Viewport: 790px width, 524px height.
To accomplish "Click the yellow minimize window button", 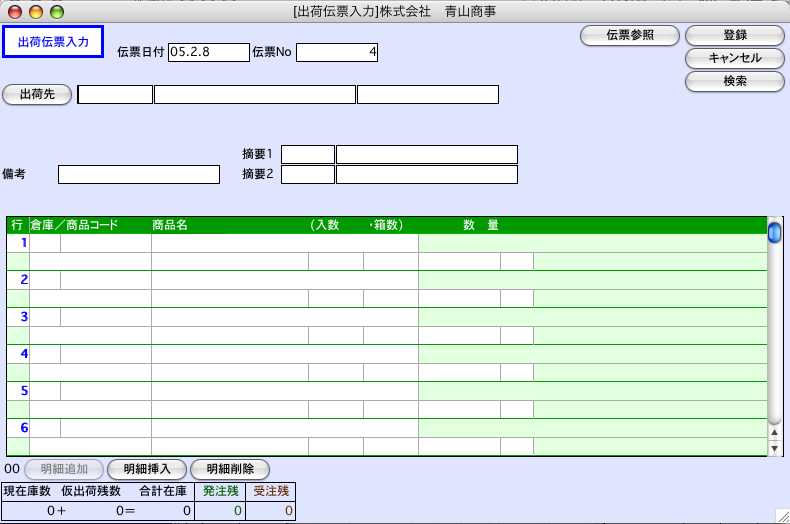I will tap(36, 11).
